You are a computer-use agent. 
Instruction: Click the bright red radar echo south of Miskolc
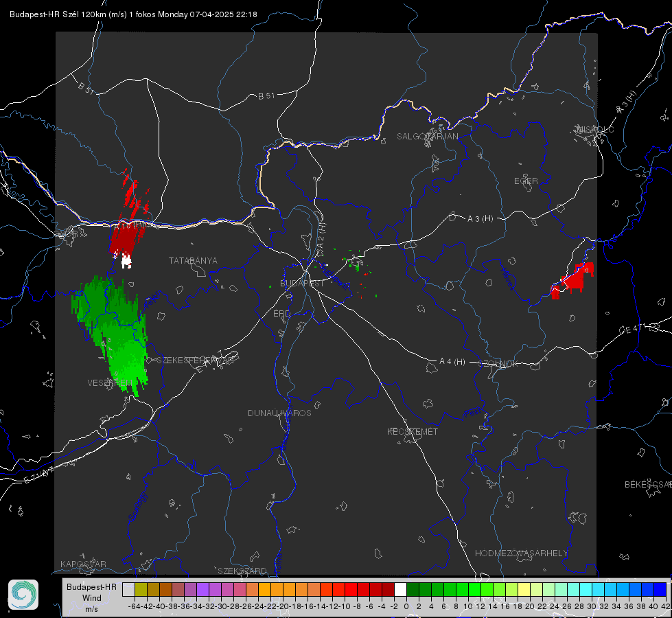[x=573, y=281]
